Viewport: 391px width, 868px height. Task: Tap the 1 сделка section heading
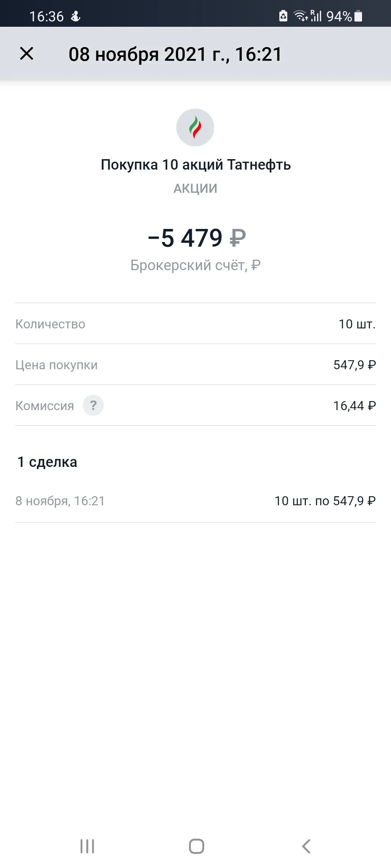[47, 462]
